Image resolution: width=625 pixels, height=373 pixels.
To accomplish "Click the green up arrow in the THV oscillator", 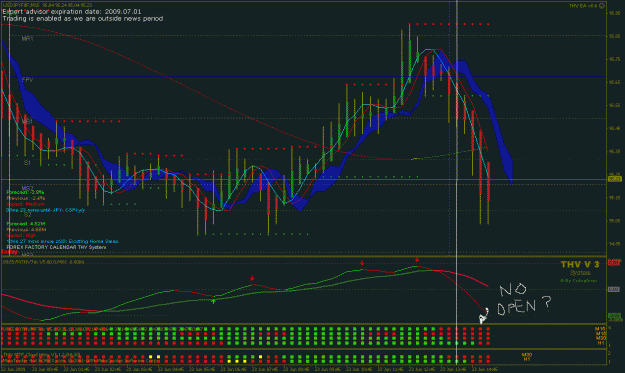I will (x=214, y=301).
